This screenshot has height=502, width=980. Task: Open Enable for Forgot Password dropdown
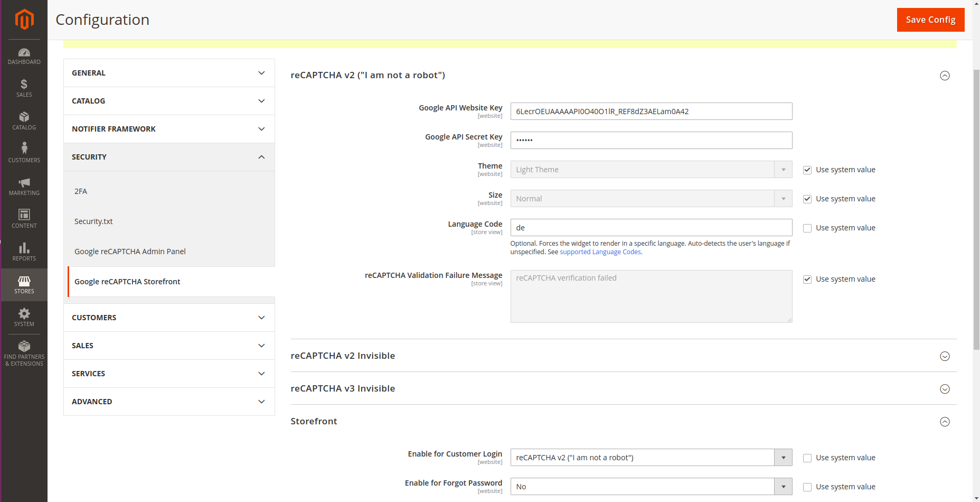point(651,487)
